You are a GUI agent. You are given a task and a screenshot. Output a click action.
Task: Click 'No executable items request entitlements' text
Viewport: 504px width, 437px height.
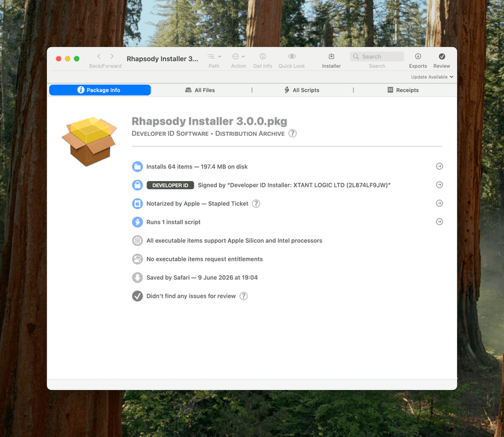click(x=204, y=259)
